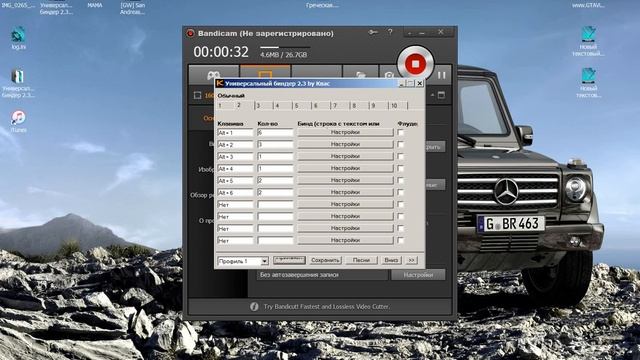Switch to binder tab 9
This screenshot has width=640, height=360.
click(379, 106)
